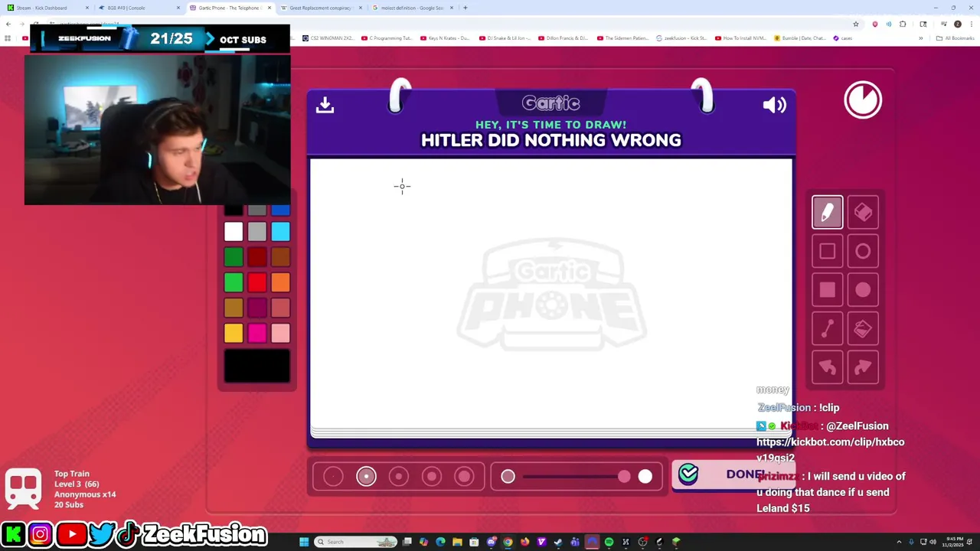This screenshot has height=551, width=980.
Task: Pick the filled rectangle tool
Action: pos(827,290)
